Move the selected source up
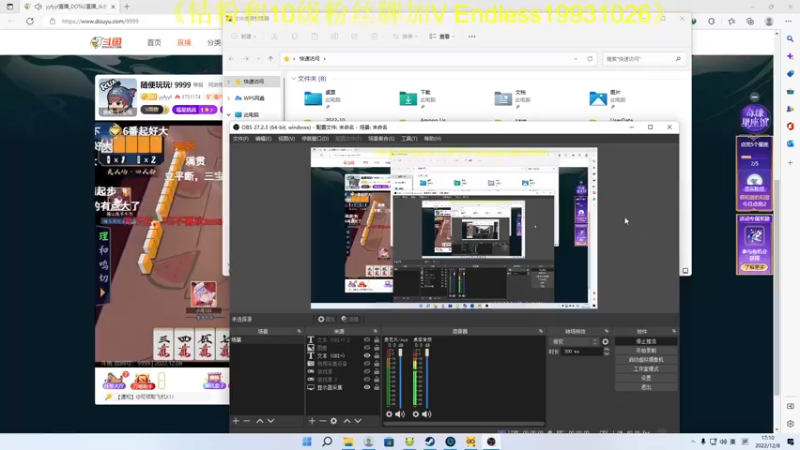Viewport: 800px width, 450px height. [347, 421]
